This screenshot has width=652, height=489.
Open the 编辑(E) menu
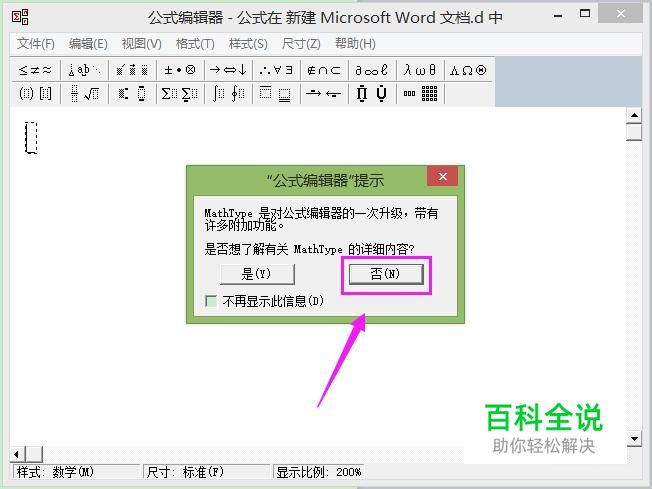(88, 44)
